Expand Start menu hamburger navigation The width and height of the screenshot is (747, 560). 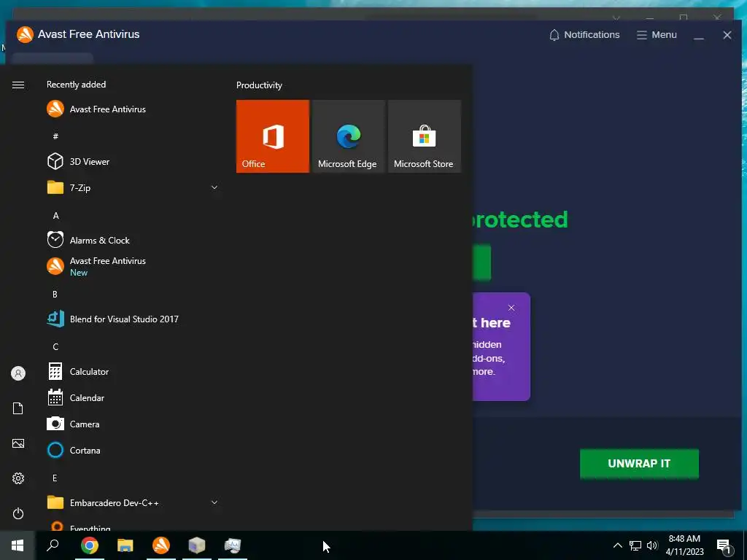(18, 85)
